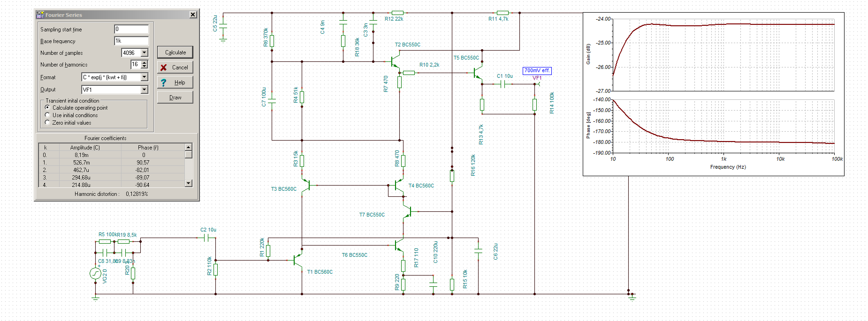Select resistor R2 110k symbol

click(215, 269)
